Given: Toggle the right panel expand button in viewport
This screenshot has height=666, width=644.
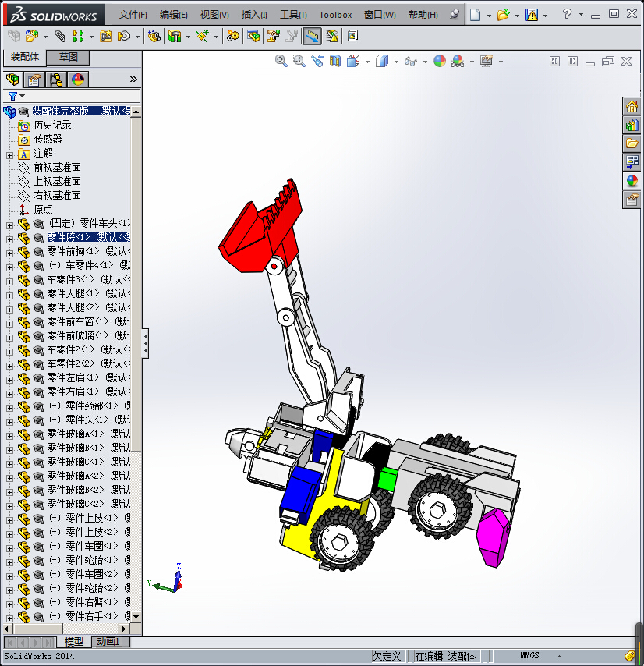Looking at the screenshot, I should [x=573, y=62].
